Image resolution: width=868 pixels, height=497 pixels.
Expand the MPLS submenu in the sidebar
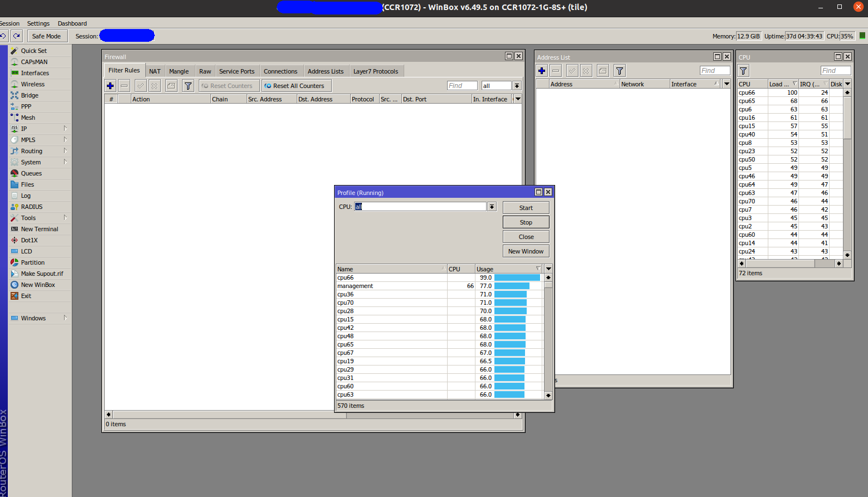(x=40, y=140)
